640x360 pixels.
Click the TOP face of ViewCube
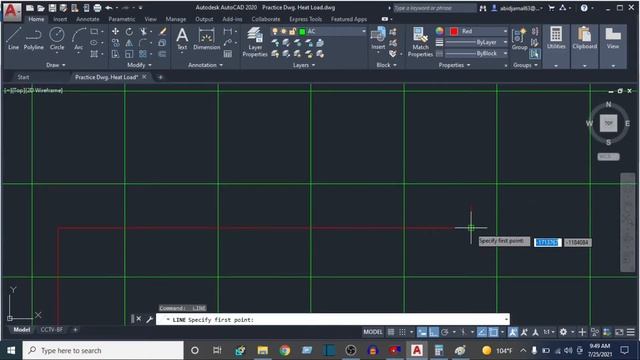pyautogui.click(x=608, y=123)
